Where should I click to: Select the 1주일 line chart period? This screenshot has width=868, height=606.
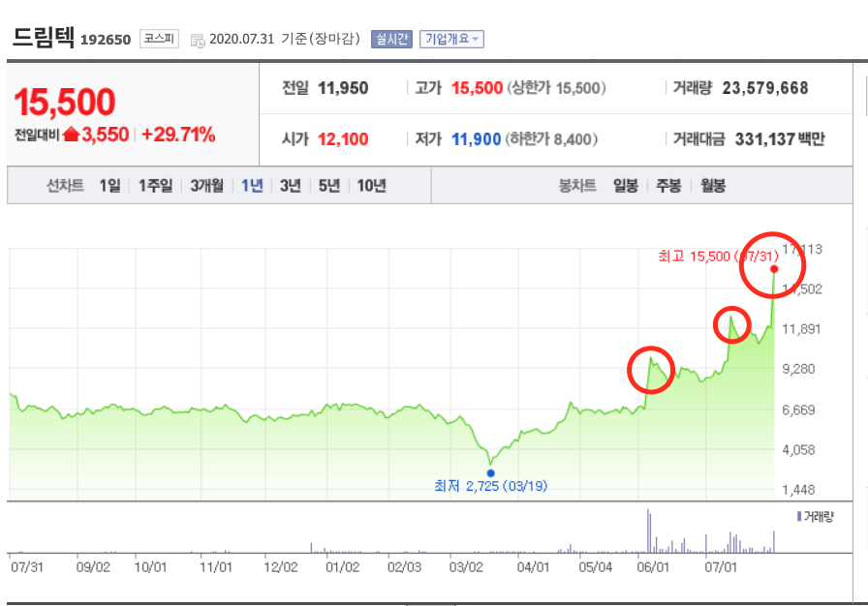[155, 186]
